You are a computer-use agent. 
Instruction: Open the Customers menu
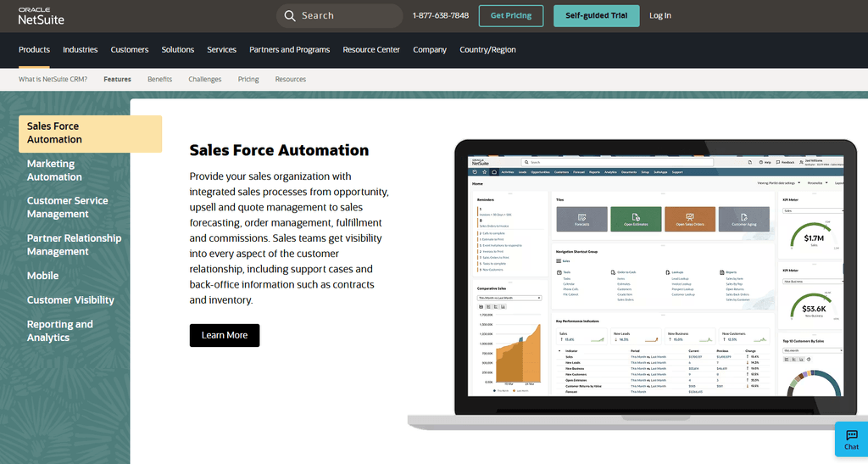click(x=130, y=50)
